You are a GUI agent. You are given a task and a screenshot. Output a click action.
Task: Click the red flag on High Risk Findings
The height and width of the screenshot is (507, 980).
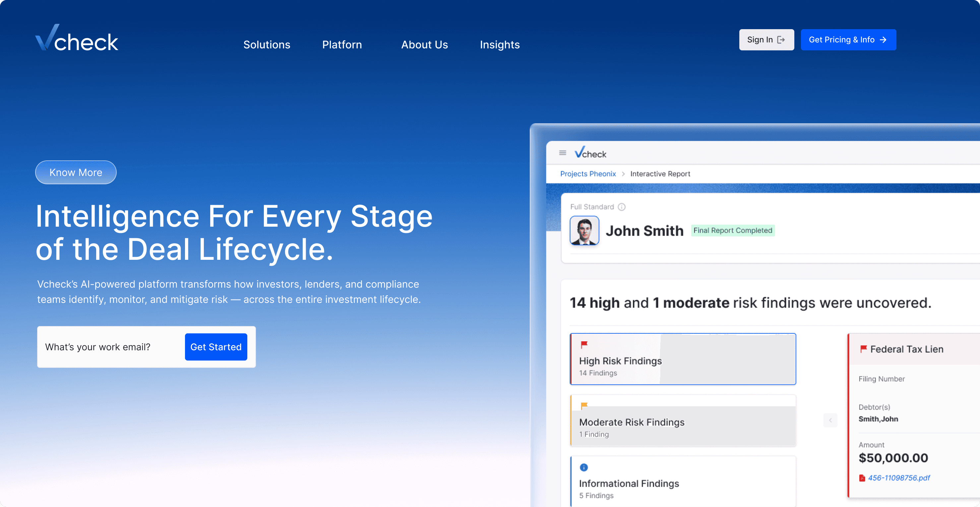(584, 345)
